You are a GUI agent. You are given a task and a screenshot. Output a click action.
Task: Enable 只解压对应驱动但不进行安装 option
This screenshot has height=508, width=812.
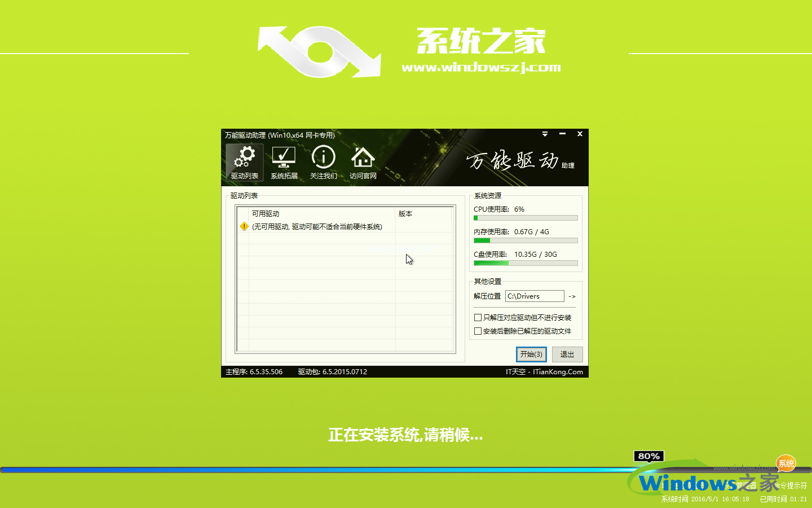click(478, 317)
